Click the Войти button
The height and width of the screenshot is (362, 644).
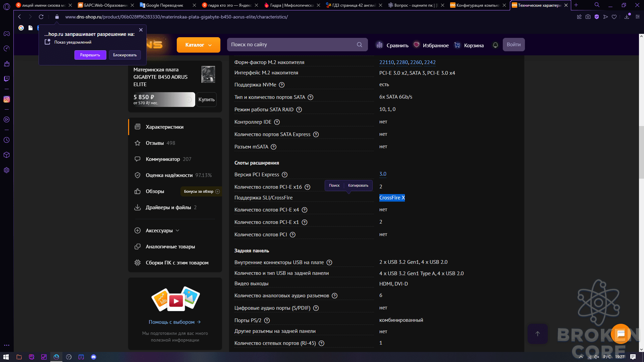[x=514, y=45]
